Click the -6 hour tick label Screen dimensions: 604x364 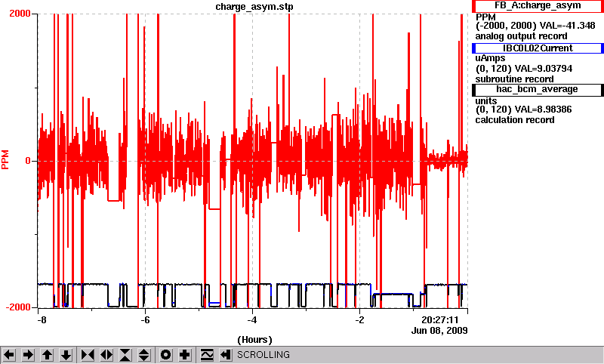pyautogui.click(x=145, y=320)
